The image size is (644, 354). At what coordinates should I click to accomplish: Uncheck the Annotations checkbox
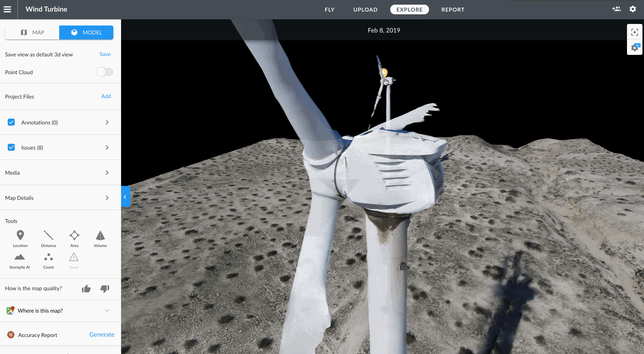[x=11, y=122]
